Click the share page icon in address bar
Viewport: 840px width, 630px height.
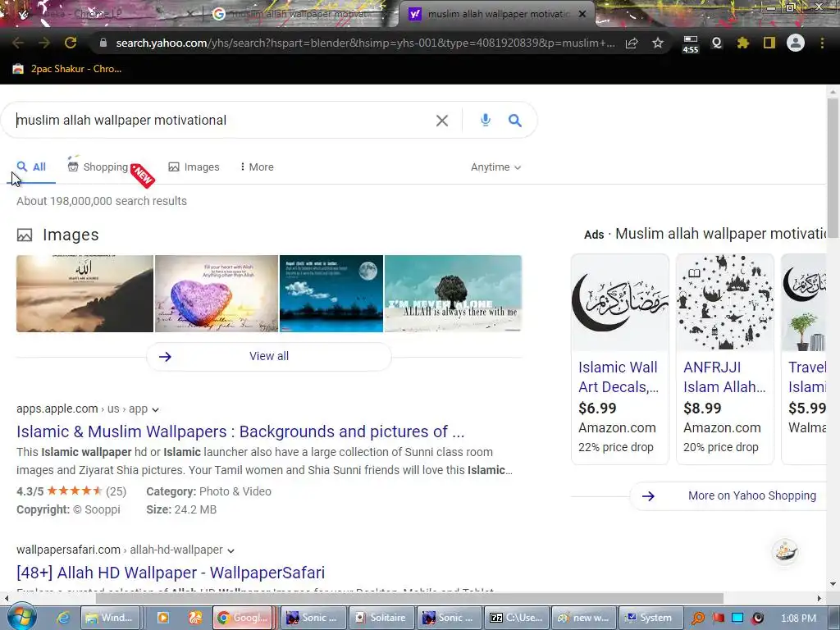coord(632,43)
